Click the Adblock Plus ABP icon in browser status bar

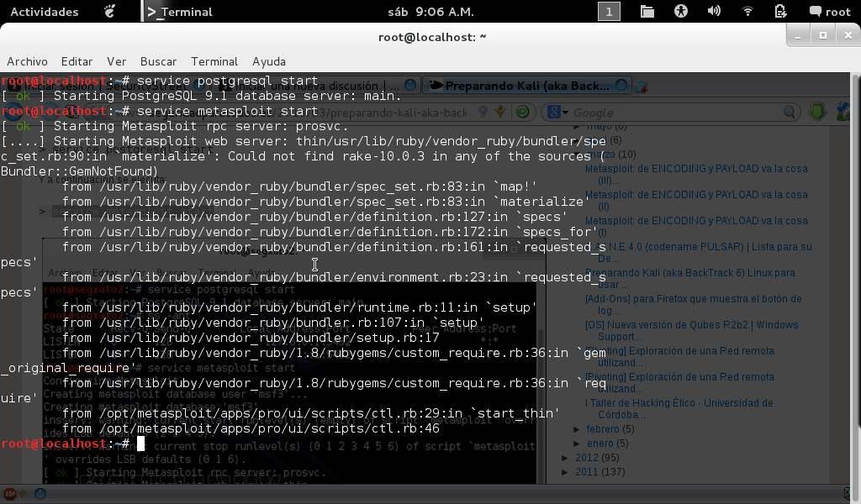[10, 494]
